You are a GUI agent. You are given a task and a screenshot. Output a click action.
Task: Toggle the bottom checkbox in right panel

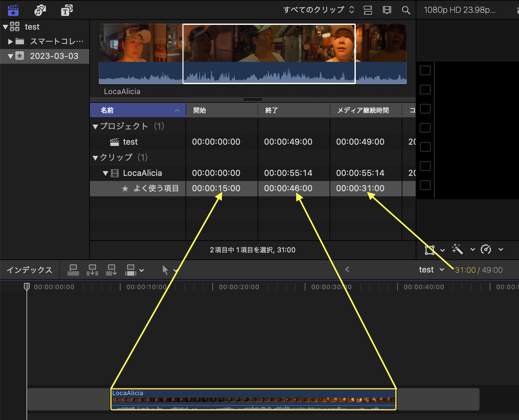425,185
